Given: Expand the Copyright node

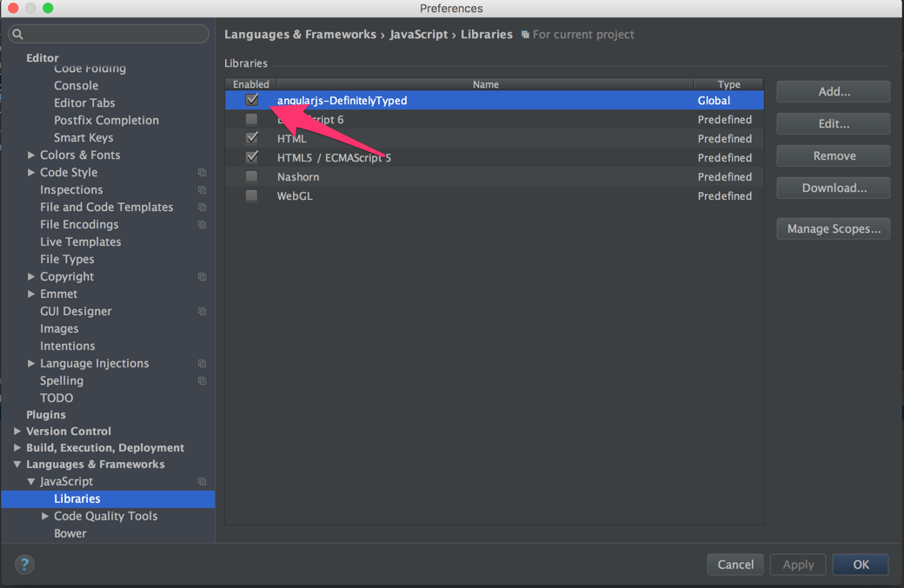Looking at the screenshot, I should pyautogui.click(x=31, y=276).
